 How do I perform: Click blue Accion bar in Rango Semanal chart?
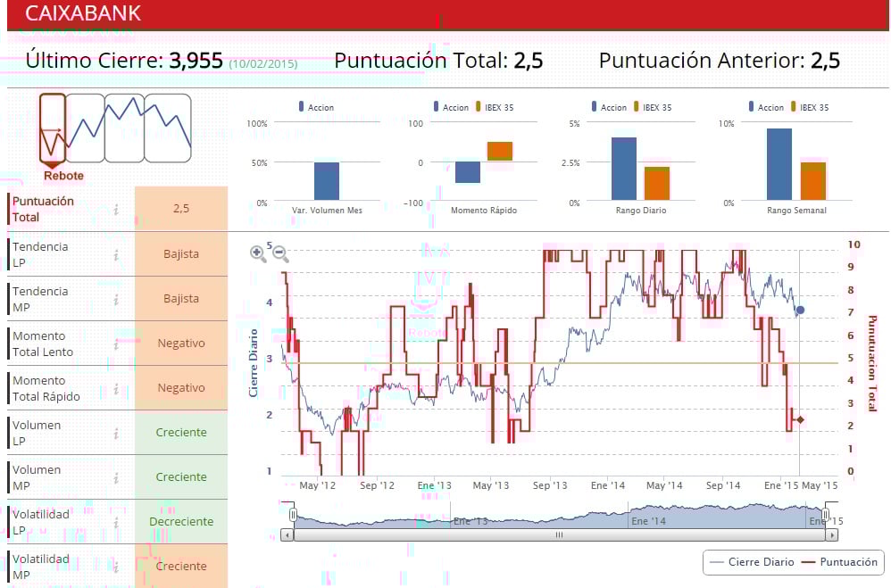pos(779,164)
